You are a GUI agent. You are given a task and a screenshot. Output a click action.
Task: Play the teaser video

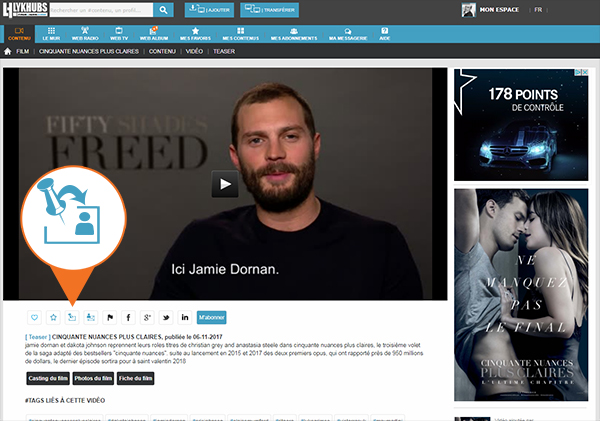click(225, 184)
